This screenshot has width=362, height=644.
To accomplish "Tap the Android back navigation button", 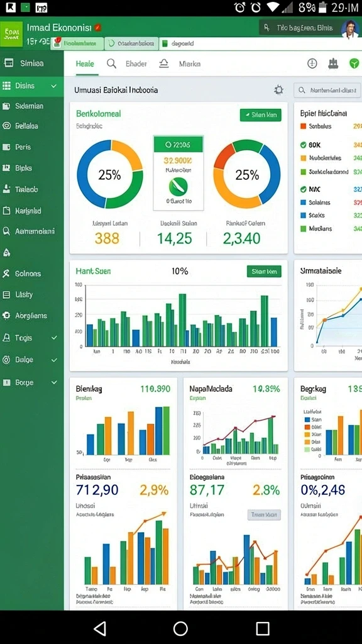I will [99, 628].
